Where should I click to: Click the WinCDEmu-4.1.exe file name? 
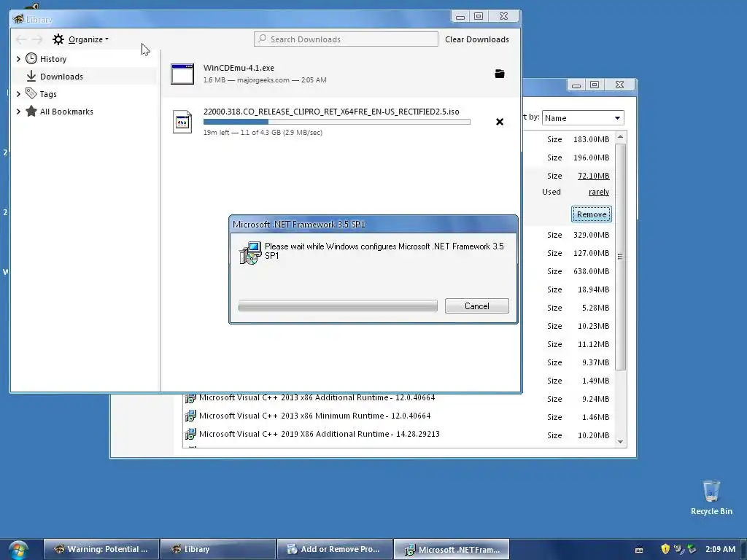pos(239,68)
